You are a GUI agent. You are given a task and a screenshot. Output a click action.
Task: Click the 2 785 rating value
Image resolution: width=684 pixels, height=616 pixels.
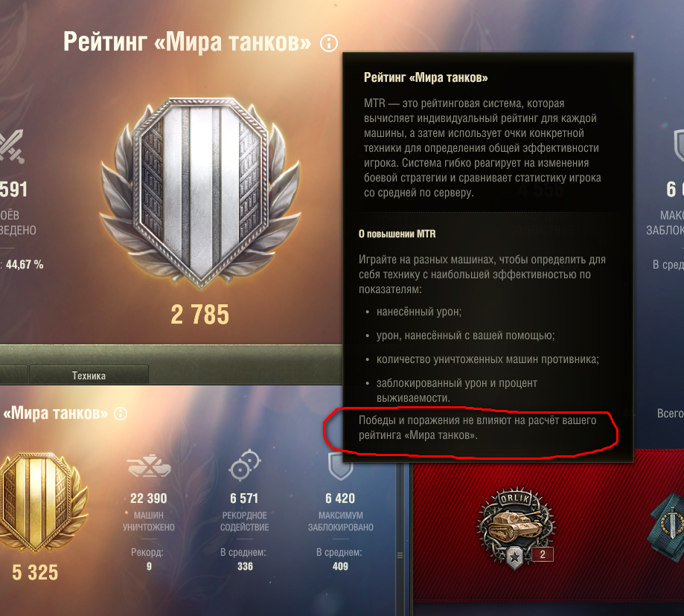(199, 315)
